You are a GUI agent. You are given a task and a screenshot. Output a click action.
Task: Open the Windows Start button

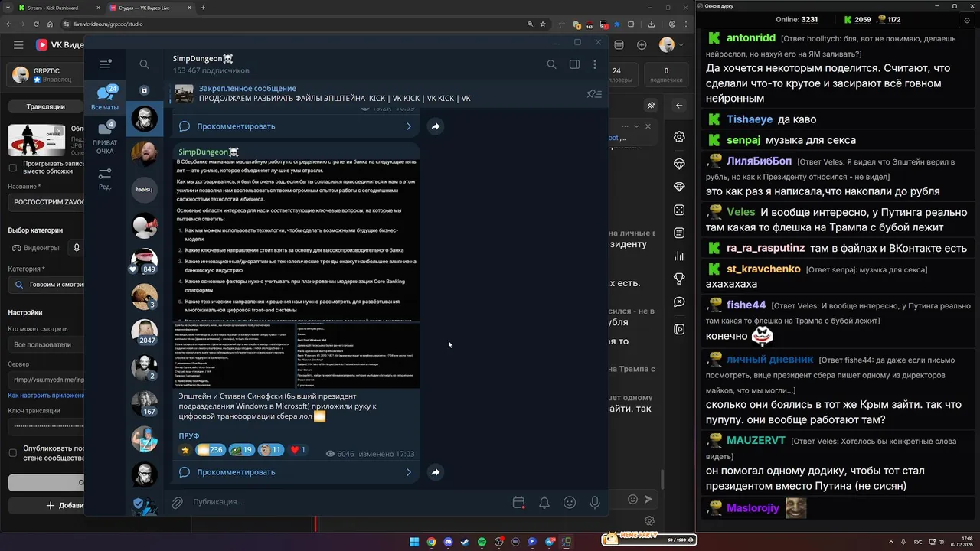pos(414,542)
